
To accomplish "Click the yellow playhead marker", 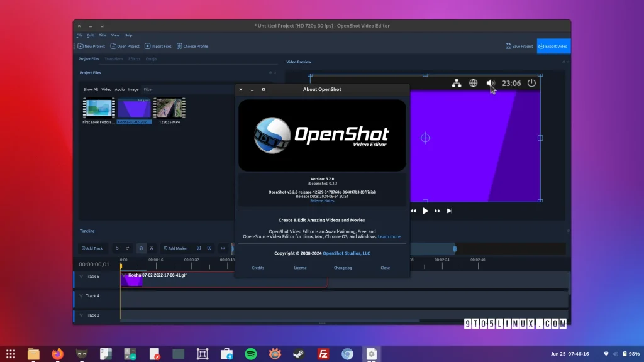I will [121, 266].
